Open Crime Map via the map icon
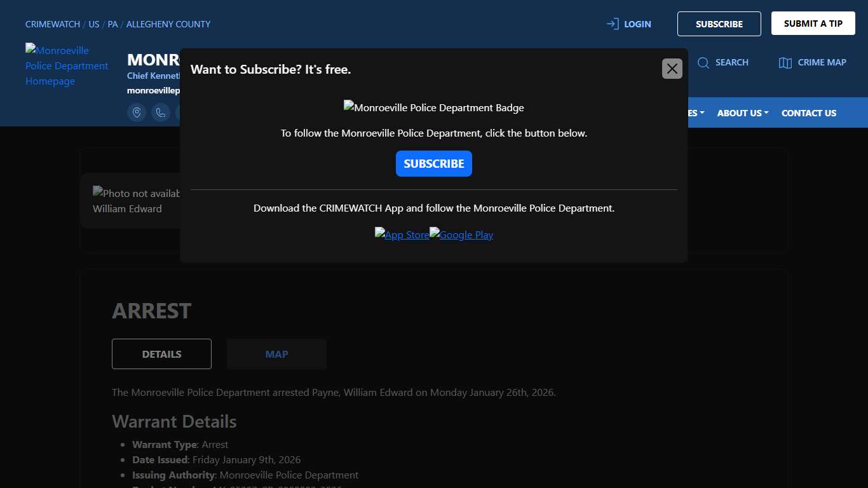 coord(785,62)
